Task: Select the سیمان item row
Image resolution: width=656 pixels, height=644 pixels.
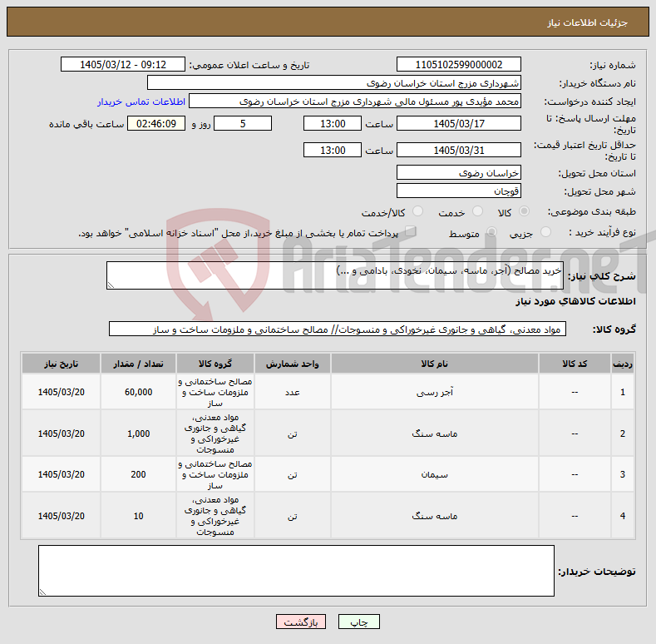Action: 328,474
